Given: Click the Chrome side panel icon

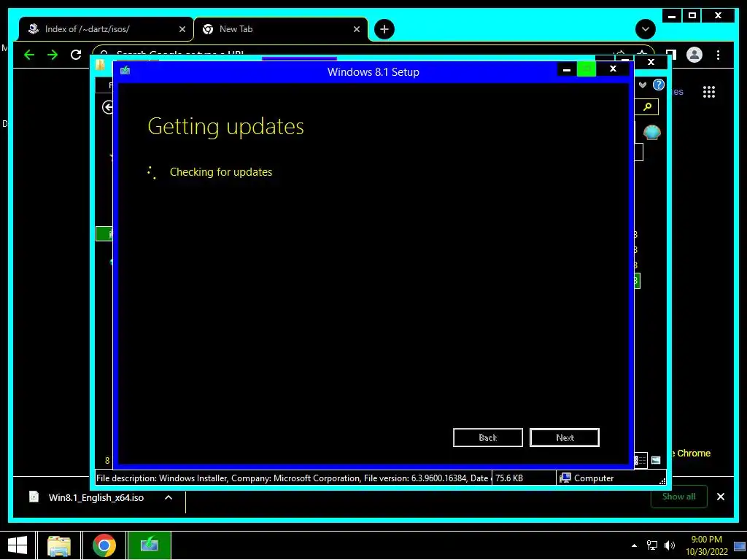Looking at the screenshot, I should (x=671, y=55).
